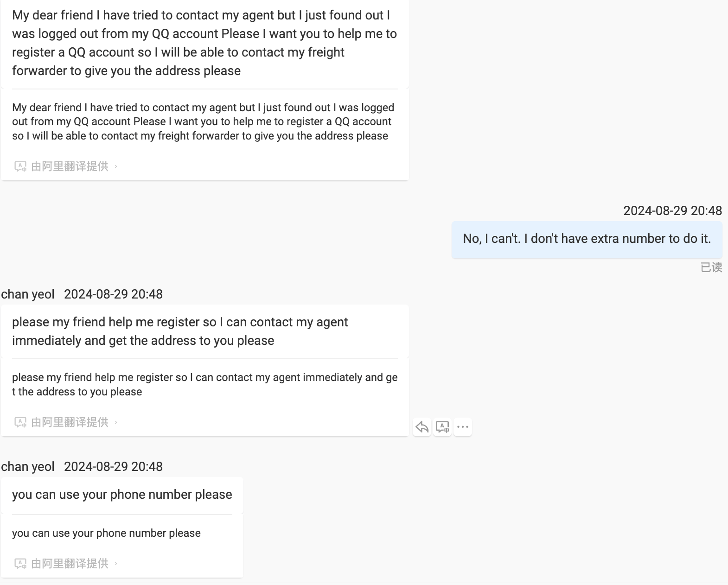Open 由阿里翻译提供 link under 'phone number' message
The width and height of the screenshot is (728, 585).
coord(70,564)
